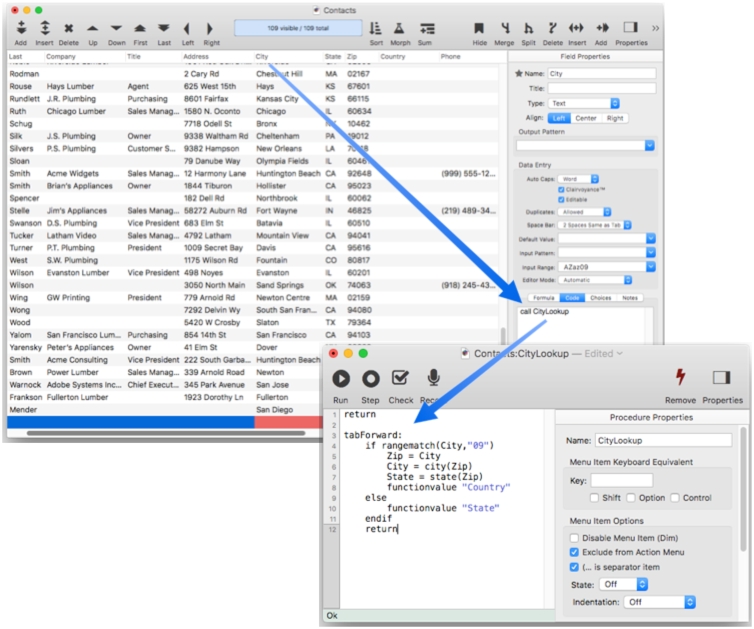Click the Add record icon in Contacts toolbar
The image size is (754, 629).
[x=21, y=28]
